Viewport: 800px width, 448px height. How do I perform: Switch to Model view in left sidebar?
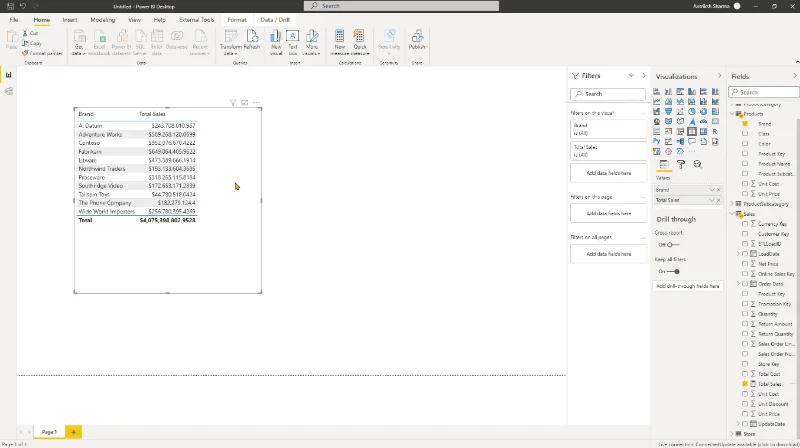coord(9,91)
